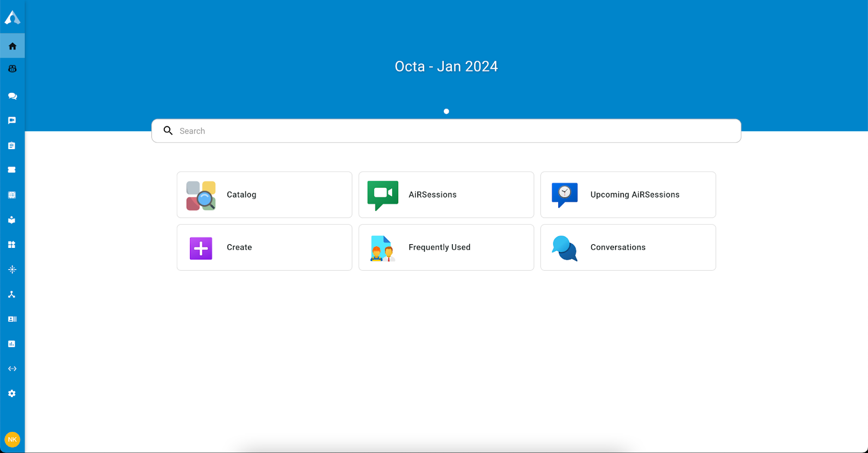Screen dimensions: 868x453
Task: Open the code brackets icon in the sidebar
Action: coord(12,369)
